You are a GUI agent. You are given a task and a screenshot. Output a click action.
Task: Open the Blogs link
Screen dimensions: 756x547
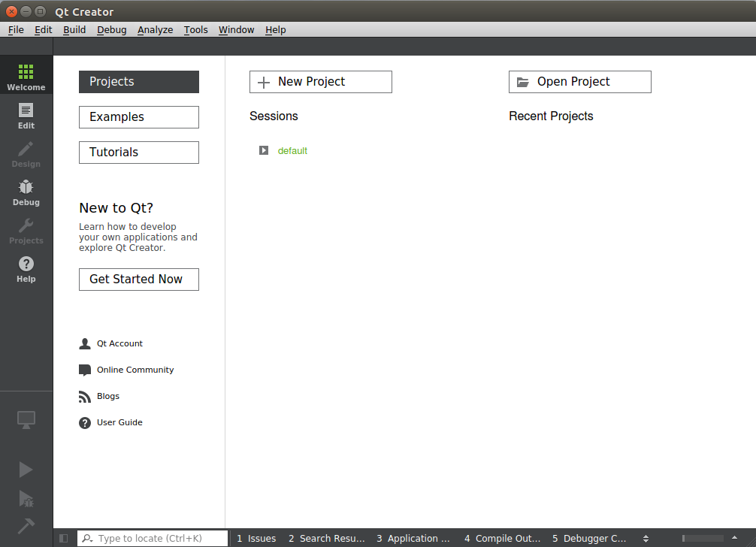pos(108,396)
